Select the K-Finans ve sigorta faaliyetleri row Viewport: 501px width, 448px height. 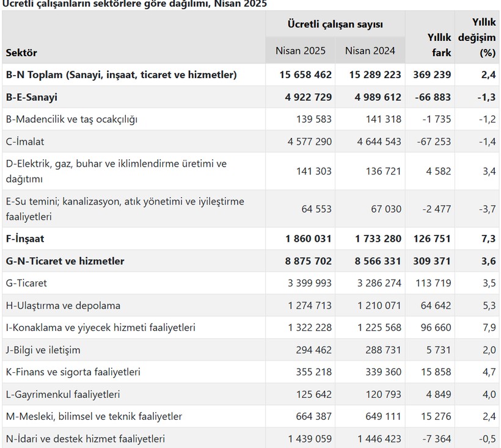pos(250,372)
